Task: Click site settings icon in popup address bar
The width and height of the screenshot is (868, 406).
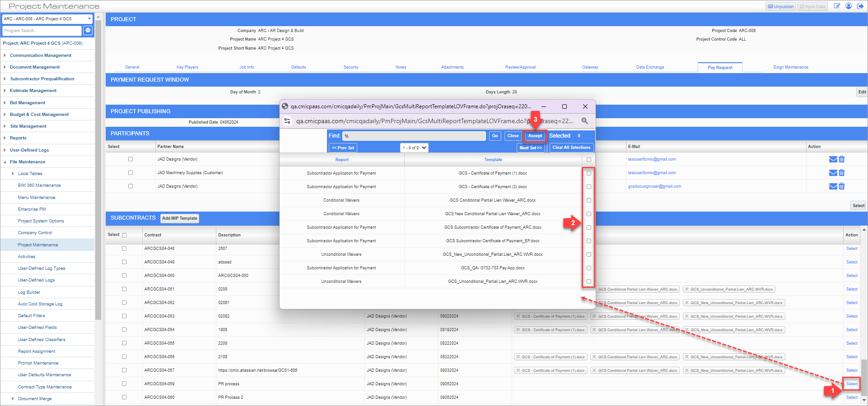Action: coord(287,121)
